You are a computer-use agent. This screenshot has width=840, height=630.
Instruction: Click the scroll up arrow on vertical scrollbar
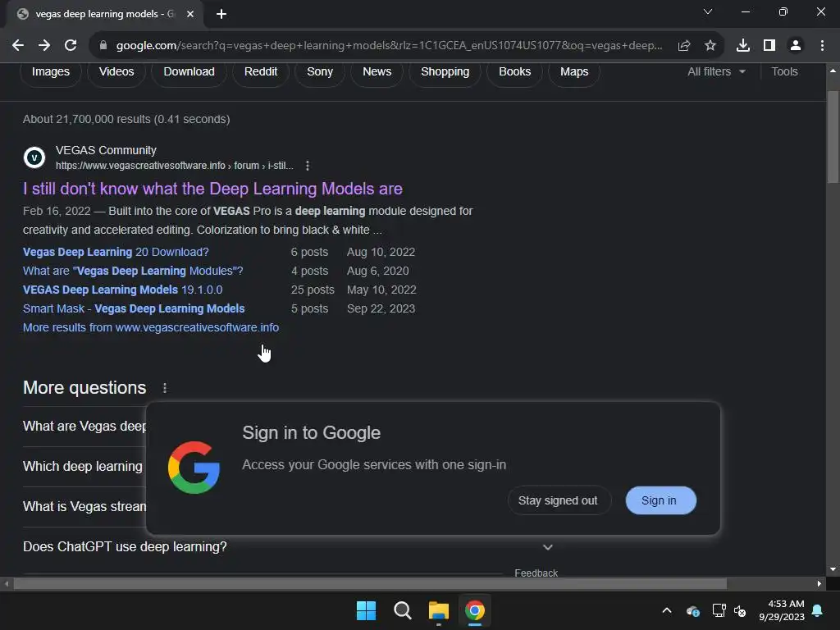coord(833,71)
